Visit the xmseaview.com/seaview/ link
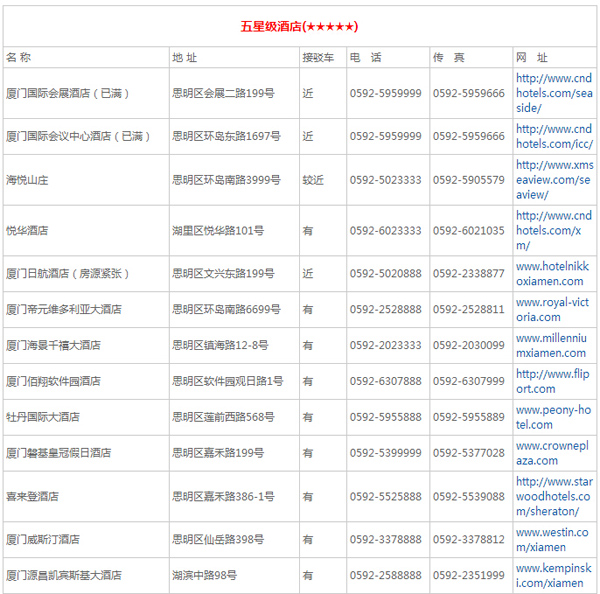The width and height of the screenshot is (600, 594). tap(554, 180)
